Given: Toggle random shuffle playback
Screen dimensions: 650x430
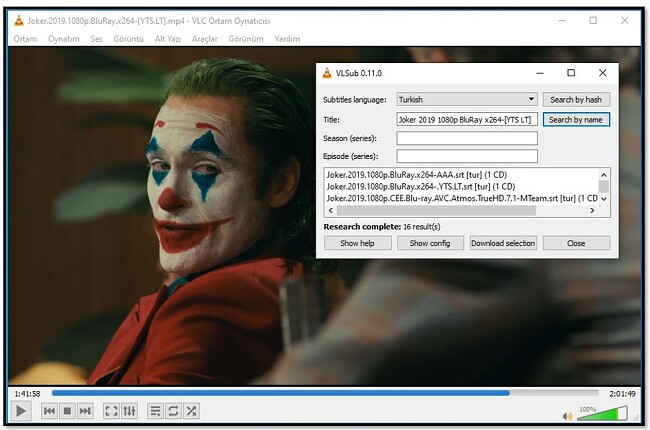Looking at the screenshot, I should click(191, 411).
